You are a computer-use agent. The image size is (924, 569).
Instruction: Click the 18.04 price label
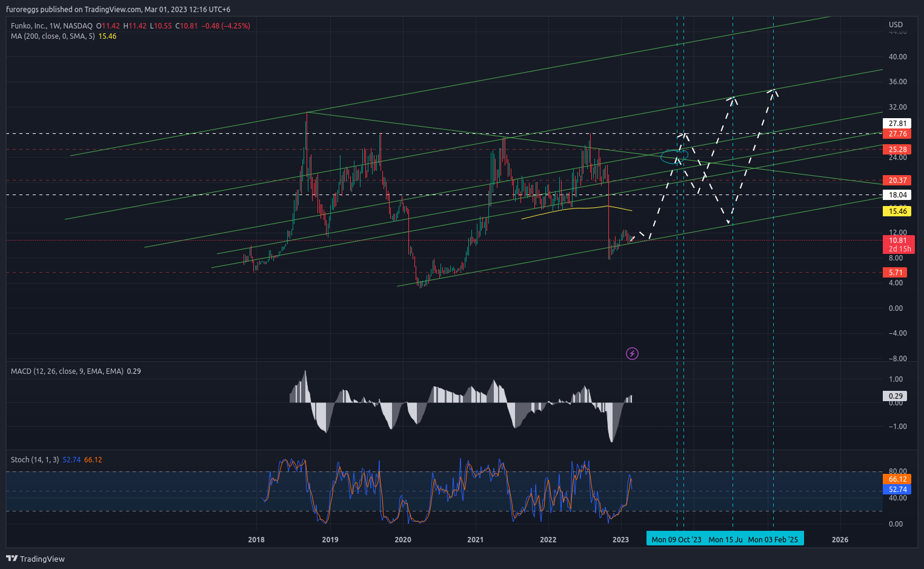(x=897, y=195)
